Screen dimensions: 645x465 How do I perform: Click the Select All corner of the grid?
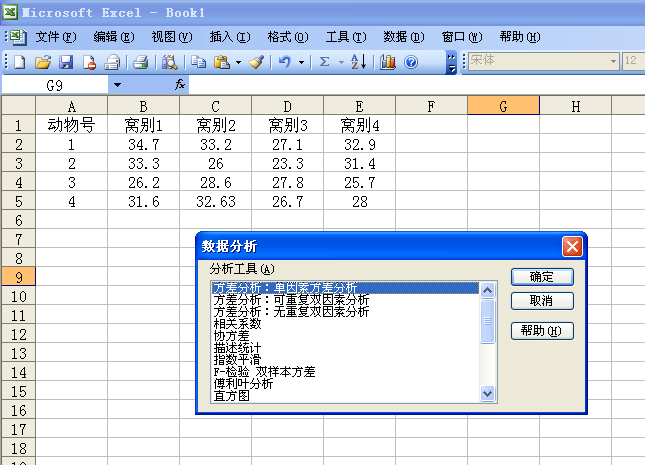pos(19,105)
